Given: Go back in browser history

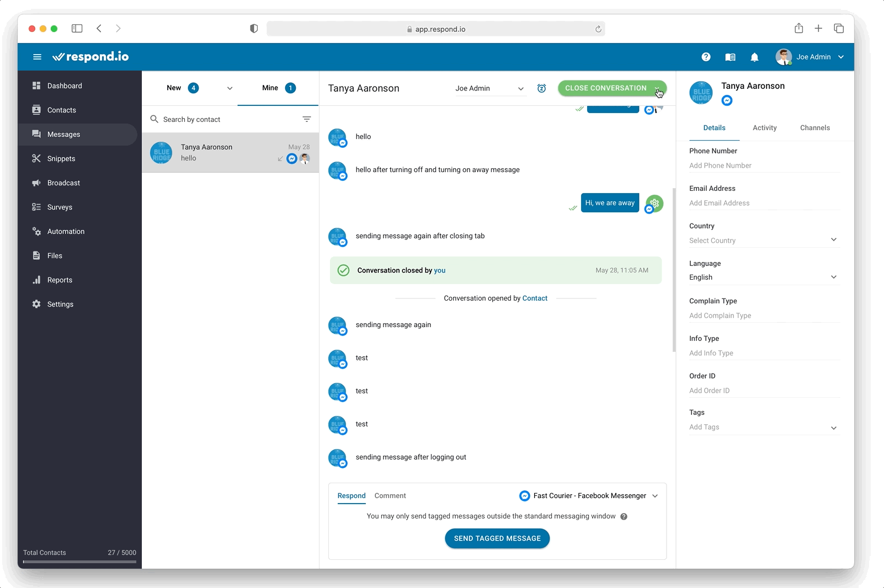Looking at the screenshot, I should click(x=99, y=28).
